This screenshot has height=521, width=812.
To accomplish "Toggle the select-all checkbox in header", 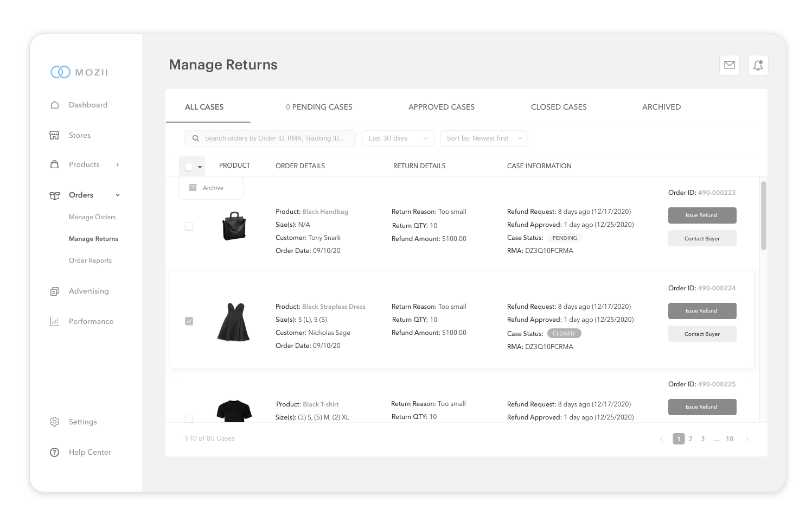I will pos(189,167).
